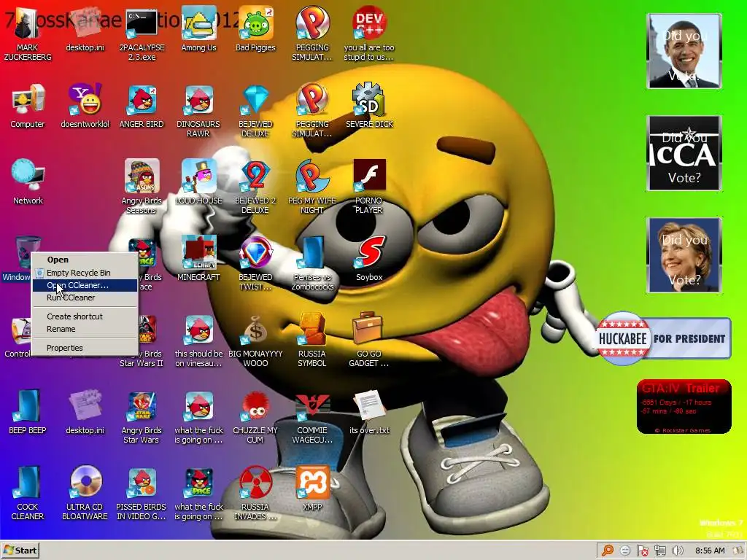747x560 pixels.
Task: Select the ULTRA CD BLOATWARE disc icon
Action: (x=85, y=493)
